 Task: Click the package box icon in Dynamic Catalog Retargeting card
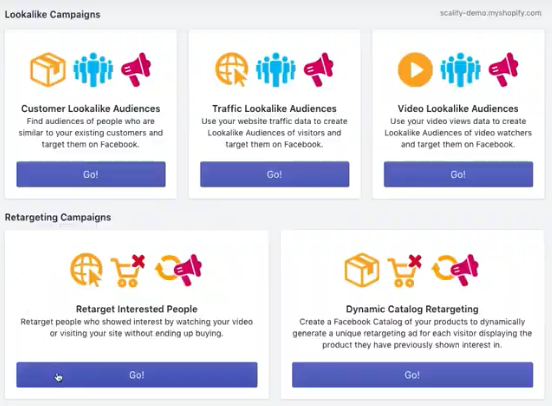pos(362,270)
